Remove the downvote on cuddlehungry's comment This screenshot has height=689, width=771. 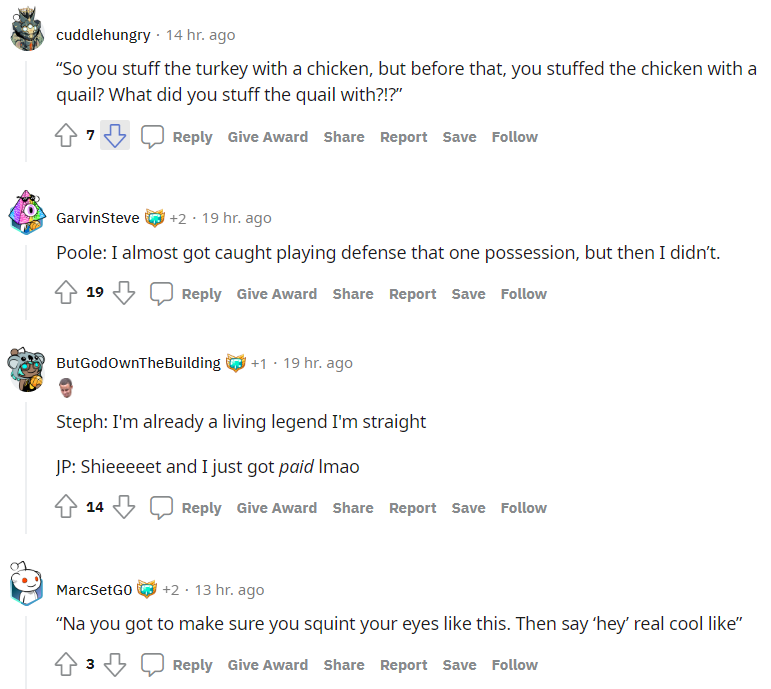coord(115,137)
